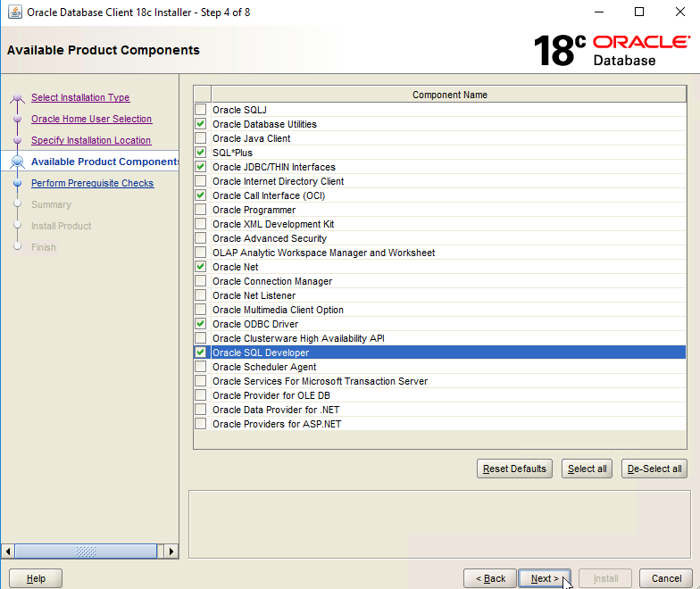
Task: Tick Oracle Provider for OLE DB checkbox
Action: point(200,394)
